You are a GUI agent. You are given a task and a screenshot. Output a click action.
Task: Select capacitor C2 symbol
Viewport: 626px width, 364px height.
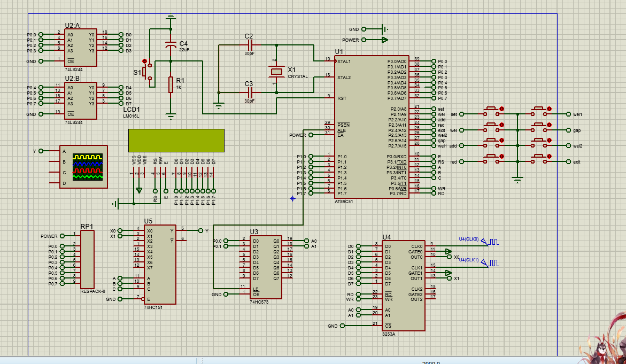(250, 45)
